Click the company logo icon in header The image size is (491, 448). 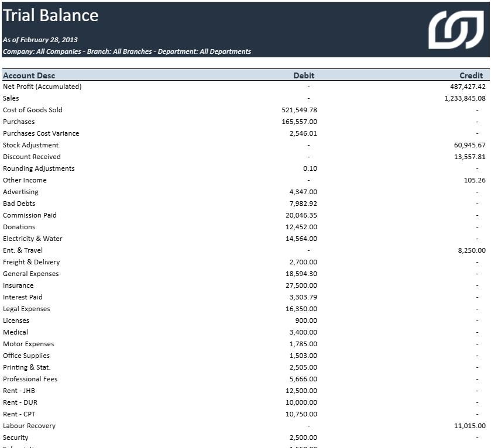456,30
